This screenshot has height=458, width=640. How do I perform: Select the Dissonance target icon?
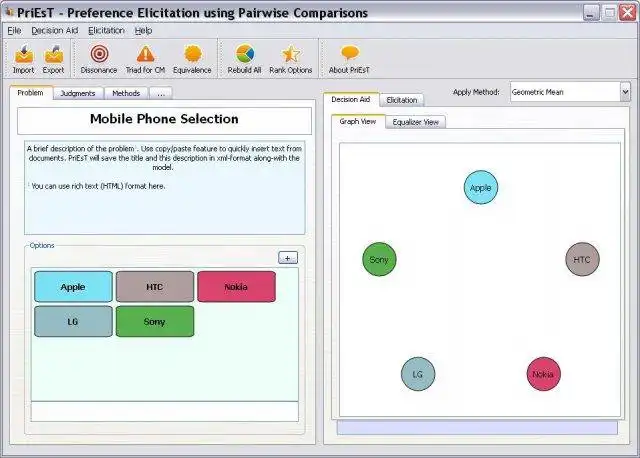tap(99, 54)
